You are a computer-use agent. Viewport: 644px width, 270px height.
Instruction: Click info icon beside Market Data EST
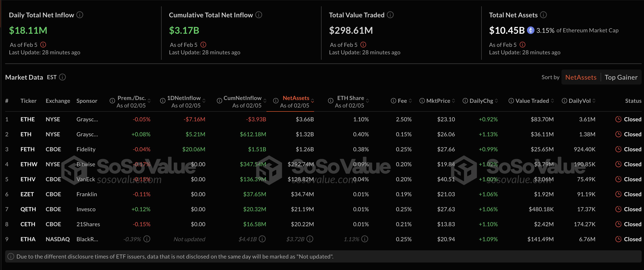62,77
